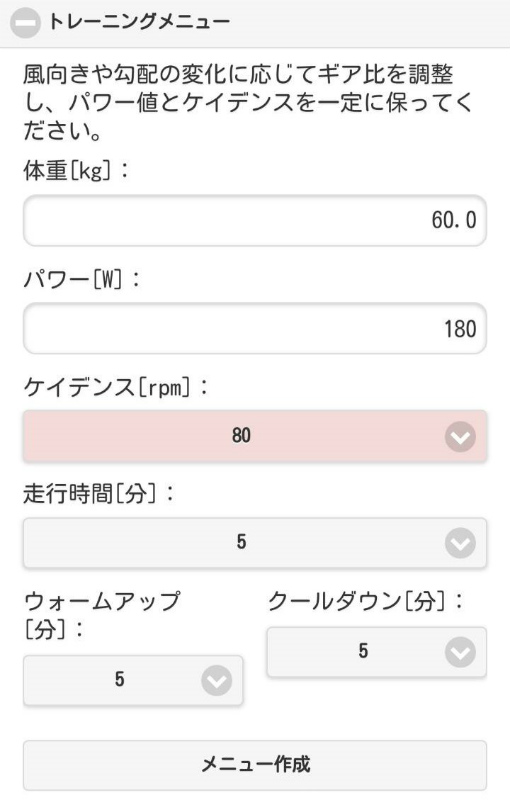
Task: Open the 走行時間 dropdown showing 5
Action: (255, 542)
